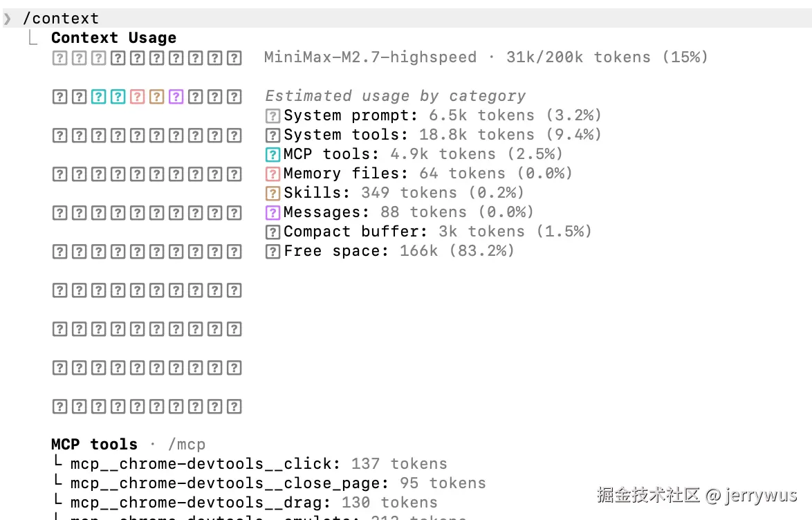Image resolution: width=812 pixels, height=520 pixels.
Task: Click the Free space legend icon
Action: [x=273, y=252]
